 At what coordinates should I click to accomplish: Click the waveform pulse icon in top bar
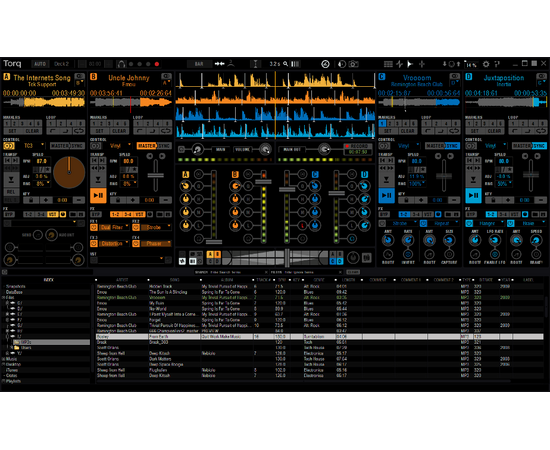pos(399,64)
